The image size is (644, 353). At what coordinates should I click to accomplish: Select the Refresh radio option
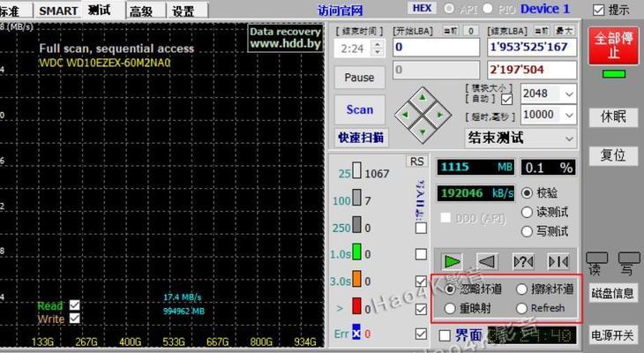coord(521,308)
